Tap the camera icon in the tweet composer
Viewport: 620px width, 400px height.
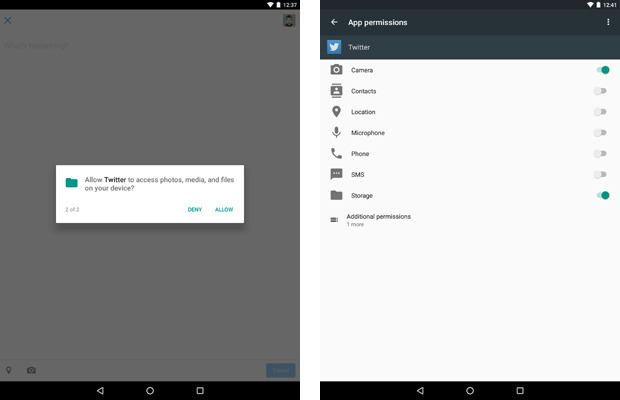[x=31, y=370]
